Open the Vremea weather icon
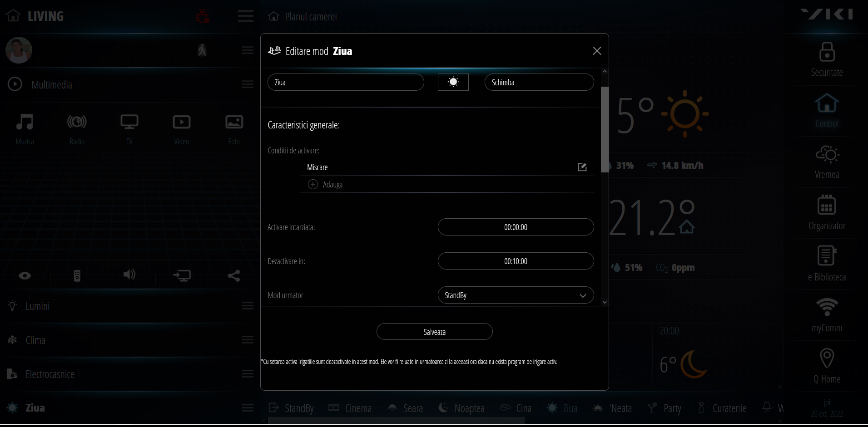Image resolution: width=868 pixels, height=427 pixels. [x=827, y=155]
